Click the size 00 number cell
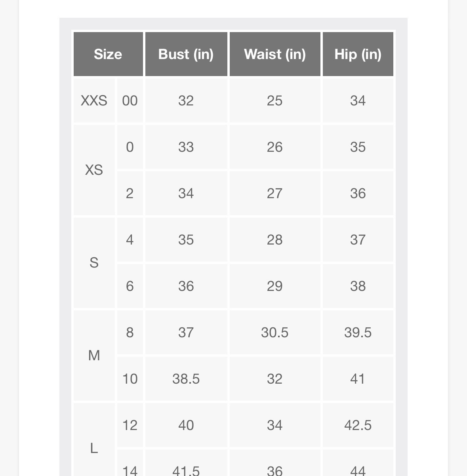This screenshot has width=467, height=476. coord(130,100)
